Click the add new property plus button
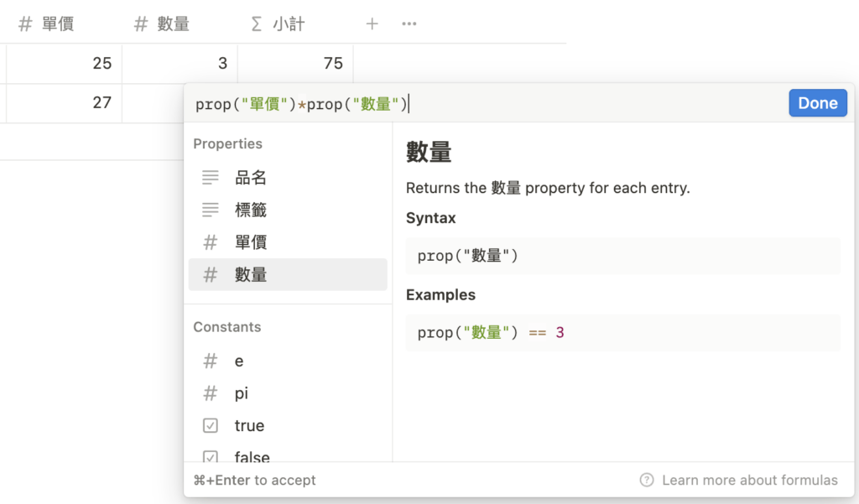Image resolution: width=859 pixels, height=504 pixels. pyautogui.click(x=372, y=23)
